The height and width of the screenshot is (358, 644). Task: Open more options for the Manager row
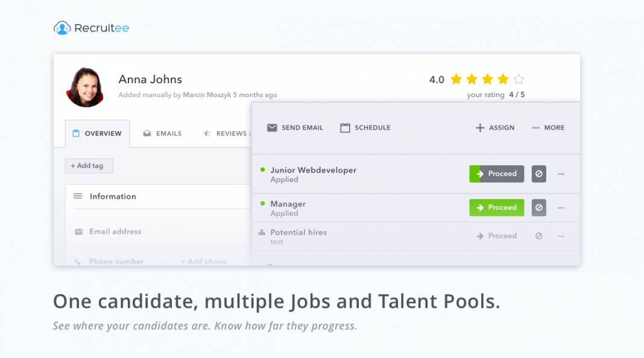click(x=561, y=207)
